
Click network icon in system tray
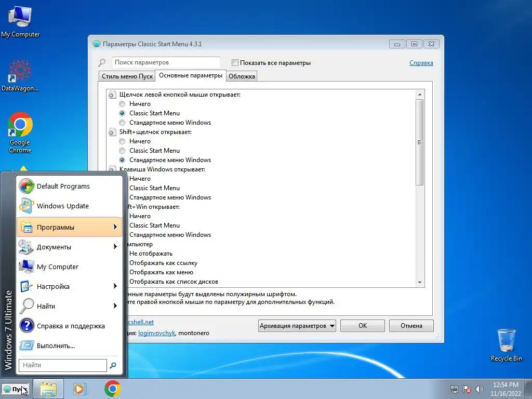pyautogui.click(x=454, y=389)
